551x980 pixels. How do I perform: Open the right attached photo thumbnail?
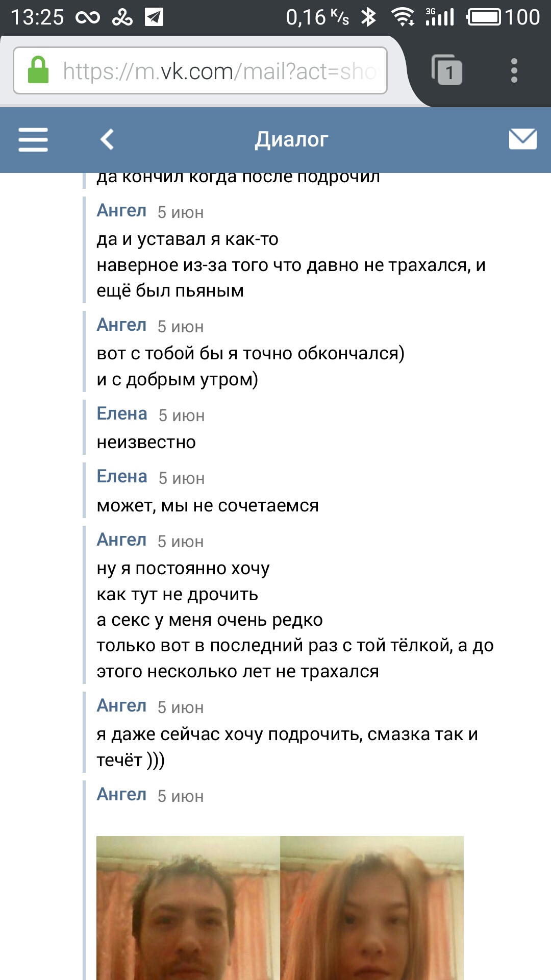click(x=372, y=908)
